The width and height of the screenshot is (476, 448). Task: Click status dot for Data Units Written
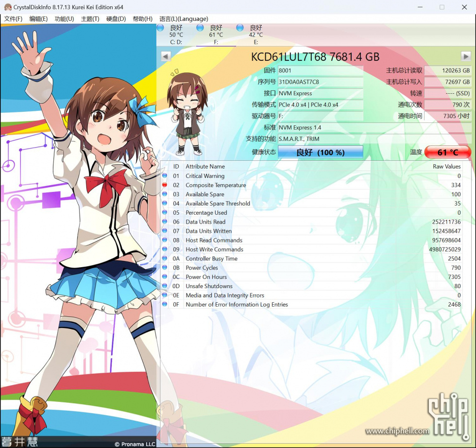click(x=165, y=230)
